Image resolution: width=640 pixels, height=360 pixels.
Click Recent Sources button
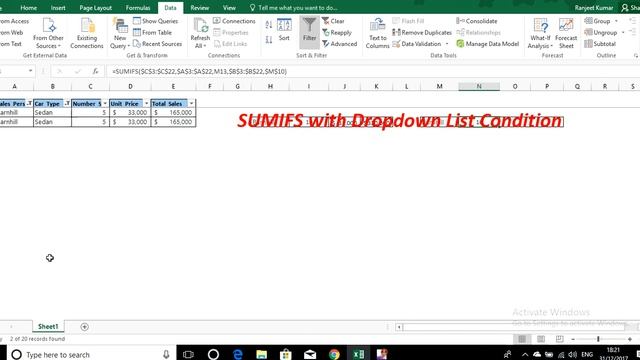(x=158, y=44)
